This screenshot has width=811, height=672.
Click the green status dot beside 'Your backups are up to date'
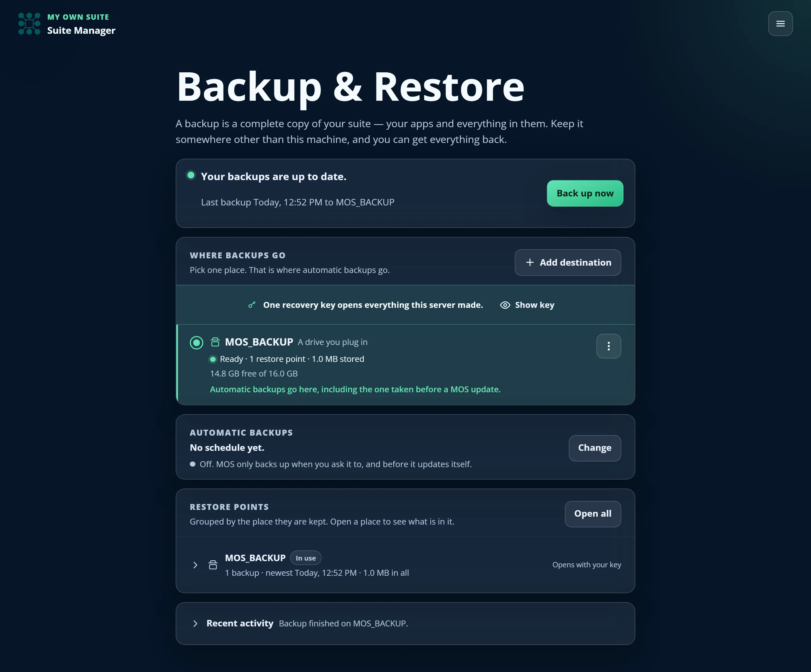pyautogui.click(x=191, y=175)
